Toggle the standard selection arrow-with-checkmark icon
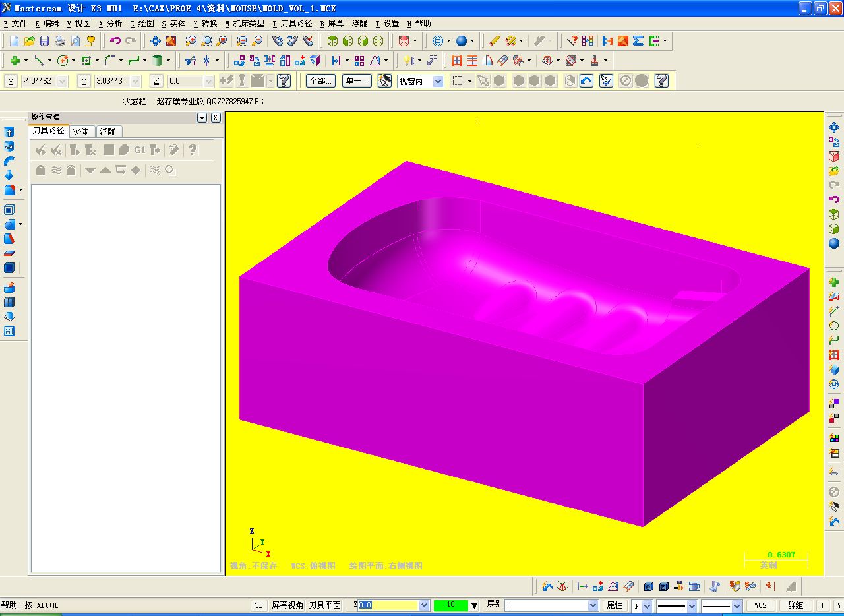The width and height of the screenshot is (844, 616). 607,81
